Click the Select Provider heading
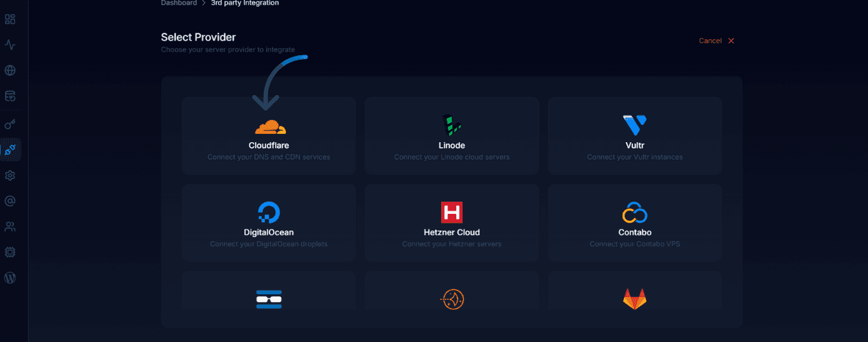The height and width of the screenshot is (342, 868). click(198, 37)
